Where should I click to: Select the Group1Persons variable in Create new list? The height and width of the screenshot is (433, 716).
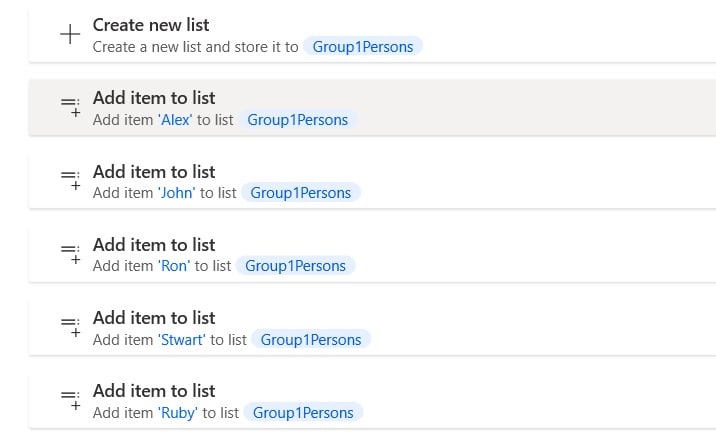coord(363,47)
